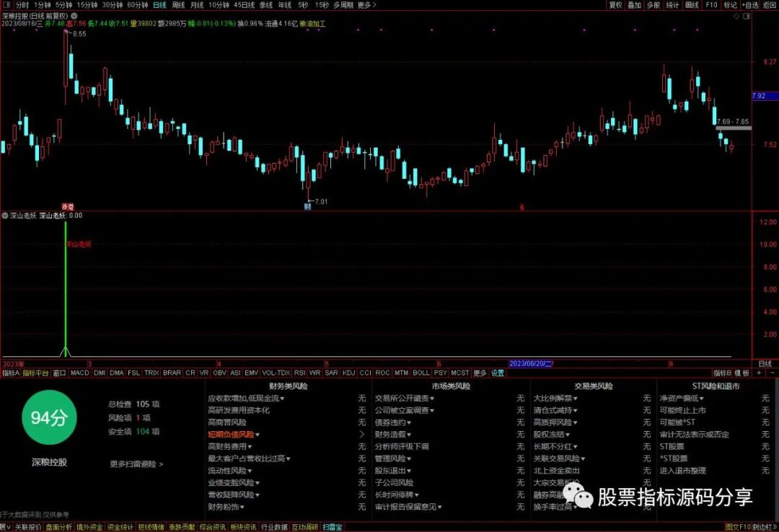779x532 pixels.
Task: Click the green 深山老妖 signal spike
Action: (66, 288)
